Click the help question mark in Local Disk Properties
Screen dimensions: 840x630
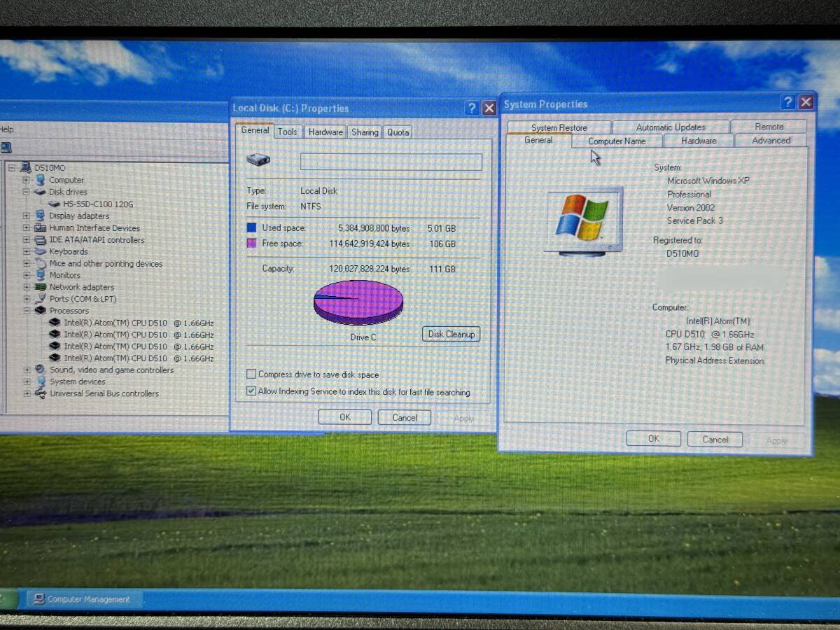pyautogui.click(x=472, y=108)
